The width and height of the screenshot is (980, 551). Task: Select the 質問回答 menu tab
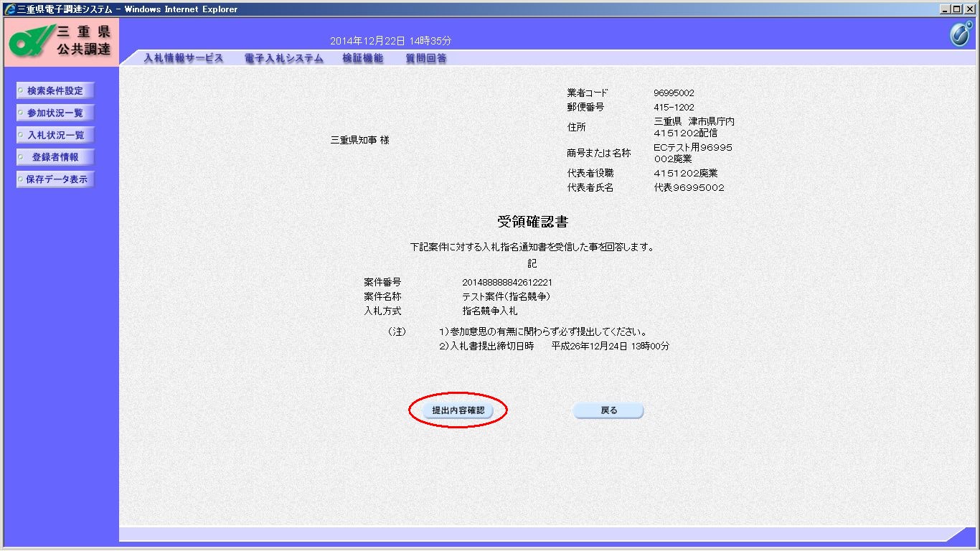pyautogui.click(x=426, y=59)
